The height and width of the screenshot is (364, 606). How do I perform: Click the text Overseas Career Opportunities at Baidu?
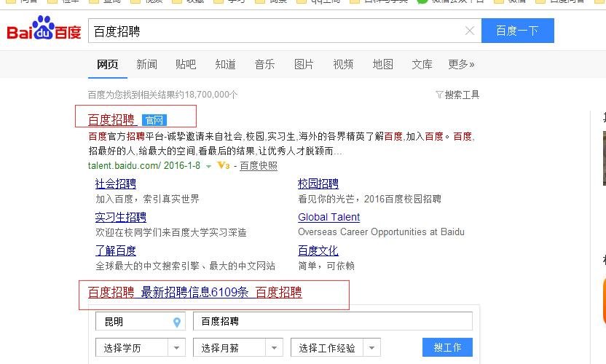click(x=381, y=232)
